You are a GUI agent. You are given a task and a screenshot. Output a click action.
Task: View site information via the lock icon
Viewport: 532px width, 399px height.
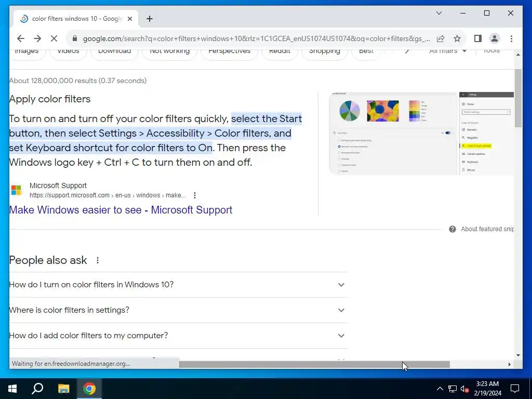(75, 38)
